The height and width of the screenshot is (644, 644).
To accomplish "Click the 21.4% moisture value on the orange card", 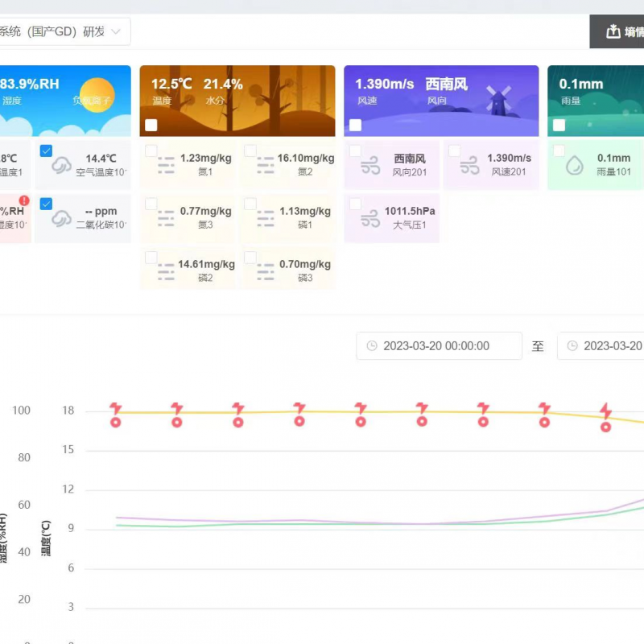I will [223, 85].
